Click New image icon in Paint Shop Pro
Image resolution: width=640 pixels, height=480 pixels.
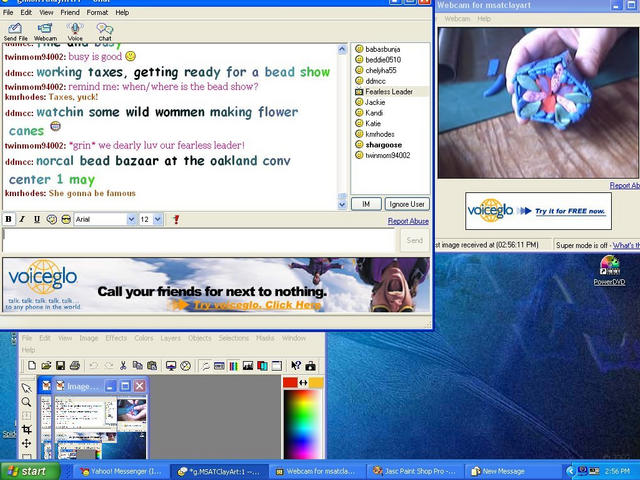pos(32,366)
